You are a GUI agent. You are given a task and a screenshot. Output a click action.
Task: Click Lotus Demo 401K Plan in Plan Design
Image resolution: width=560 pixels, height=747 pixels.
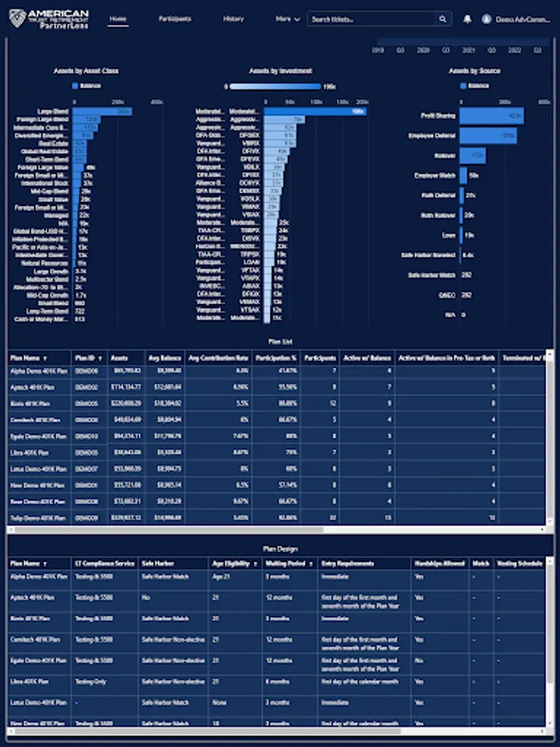38,703
